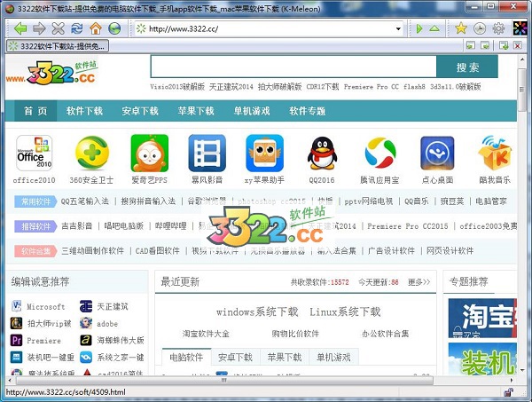Open the 安卓下载 navigation item
Screen dimensions: 532x402
[x=140, y=111]
